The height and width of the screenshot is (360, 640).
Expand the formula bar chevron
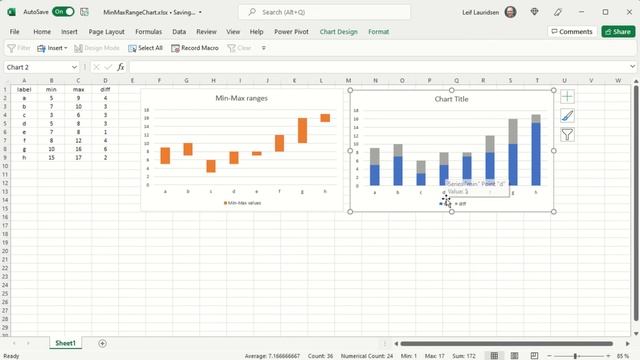pyautogui.click(x=632, y=67)
